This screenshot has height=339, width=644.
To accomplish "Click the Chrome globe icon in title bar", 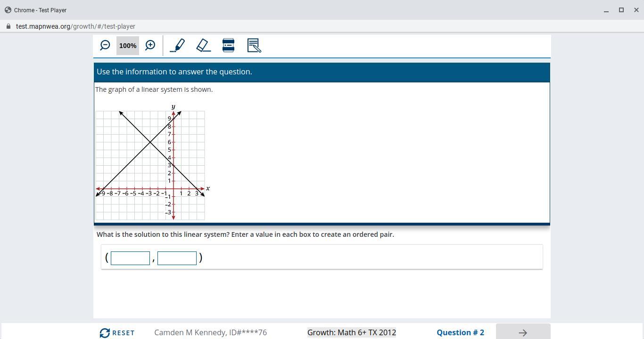I will [8, 10].
